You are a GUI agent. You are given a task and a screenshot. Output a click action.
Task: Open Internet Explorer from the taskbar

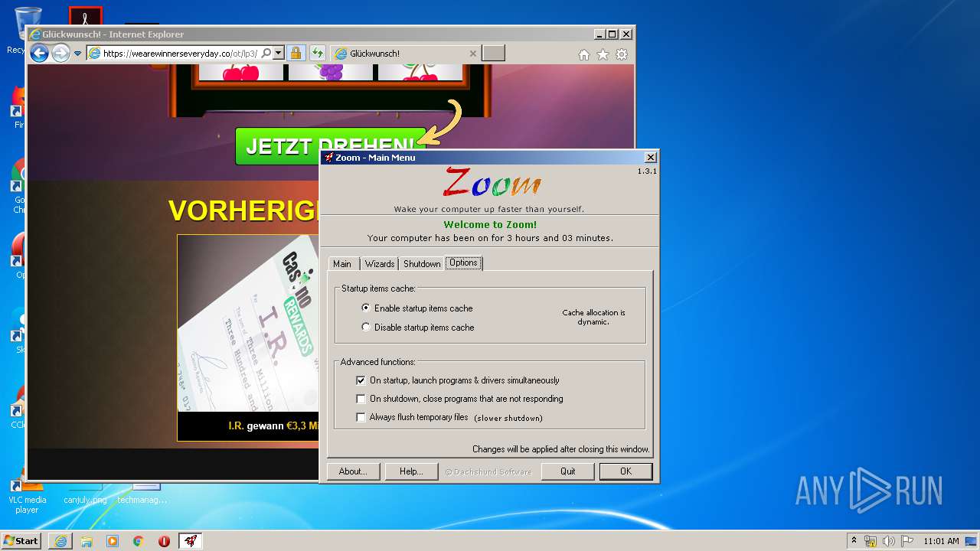click(x=60, y=541)
